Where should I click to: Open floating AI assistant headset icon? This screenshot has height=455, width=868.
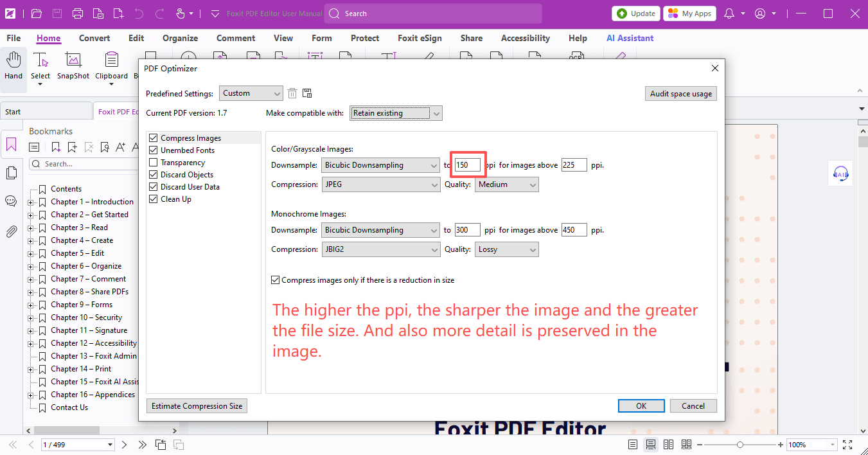point(840,173)
